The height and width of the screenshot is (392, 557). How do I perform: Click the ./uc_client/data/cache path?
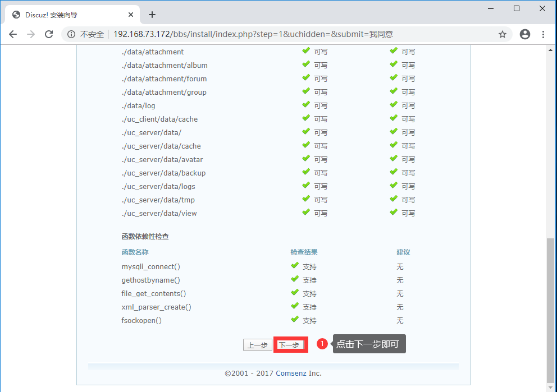click(159, 119)
